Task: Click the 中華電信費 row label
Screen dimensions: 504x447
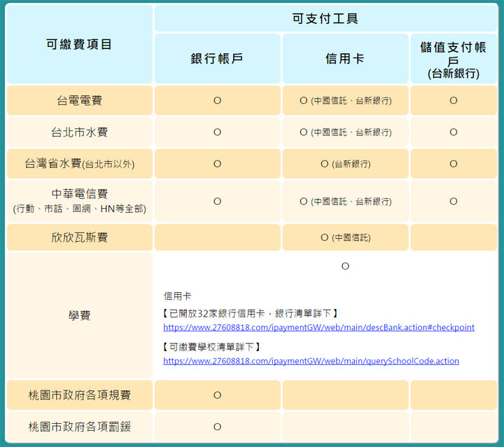Action: click(79, 200)
